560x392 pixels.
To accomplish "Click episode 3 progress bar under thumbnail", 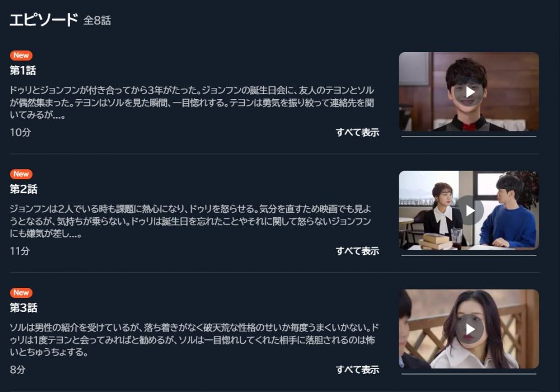I will (469, 374).
